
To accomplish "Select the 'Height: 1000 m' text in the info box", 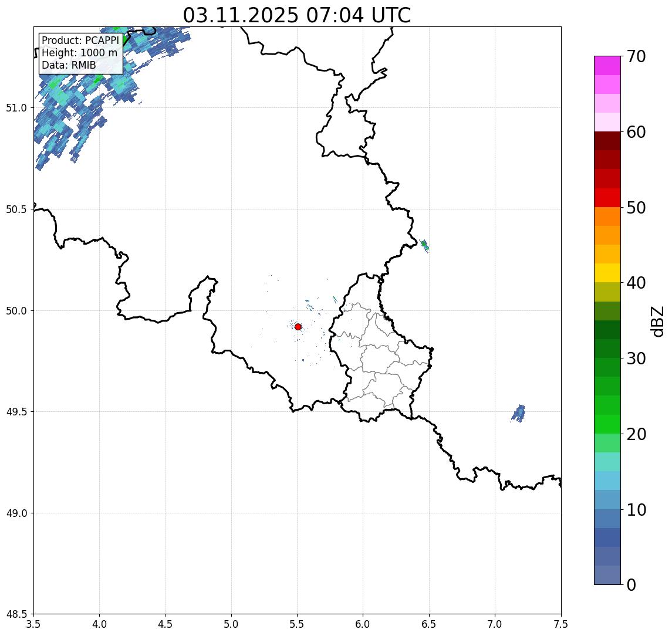I will point(79,53).
